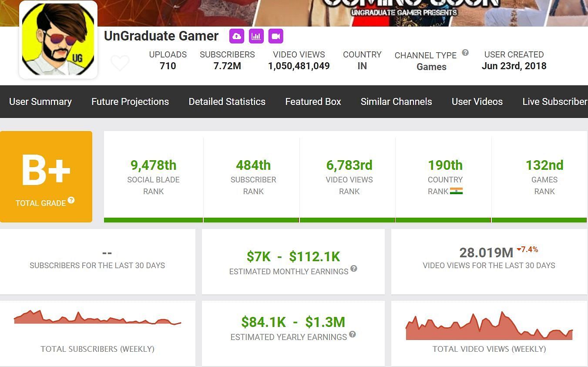Click the Jun 23rd, 2018 creation date

click(514, 66)
